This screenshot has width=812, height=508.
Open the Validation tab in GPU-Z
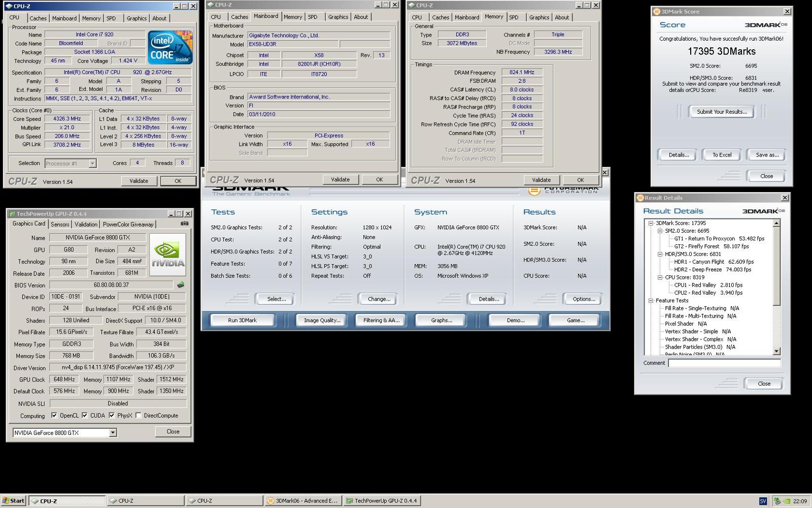pyautogui.click(x=86, y=225)
